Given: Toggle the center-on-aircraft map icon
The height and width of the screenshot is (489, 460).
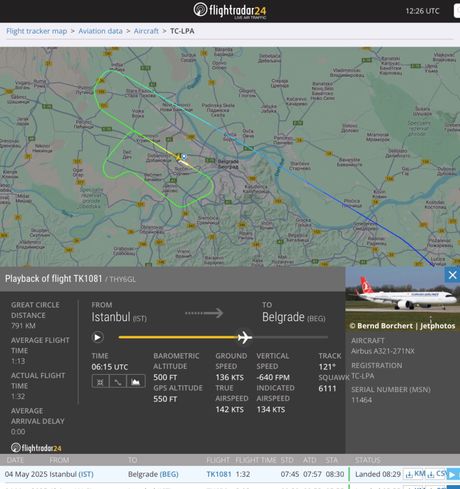Looking at the screenshot, I should point(100,381).
